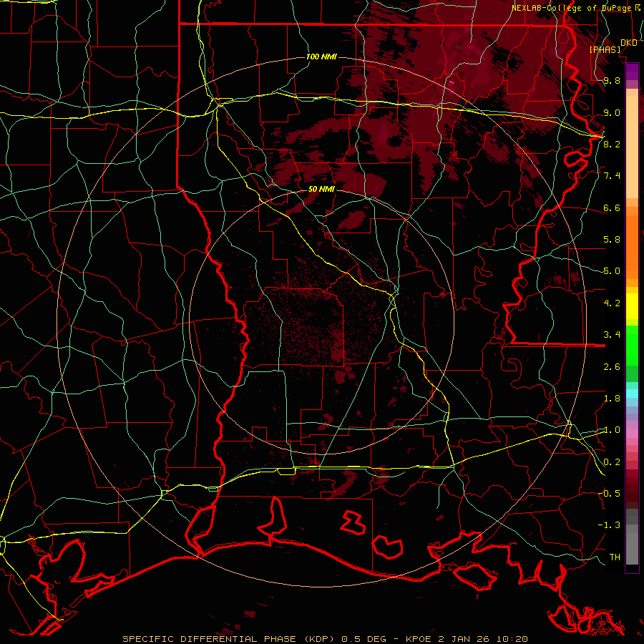Click the -0.5 value on the color scale
The image size is (644, 644).
(609, 494)
